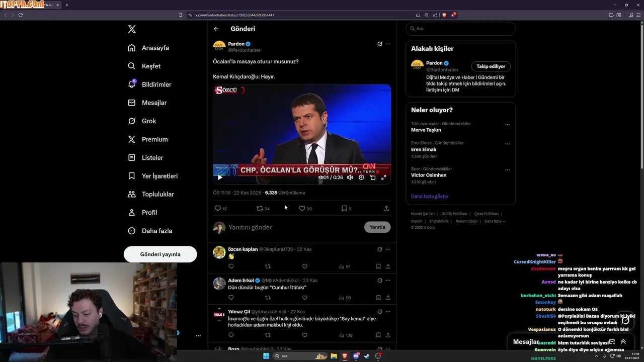Open more options on Yılmaz Çil reply
The height and width of the screenshot is (362, 644).
[388, 312]
